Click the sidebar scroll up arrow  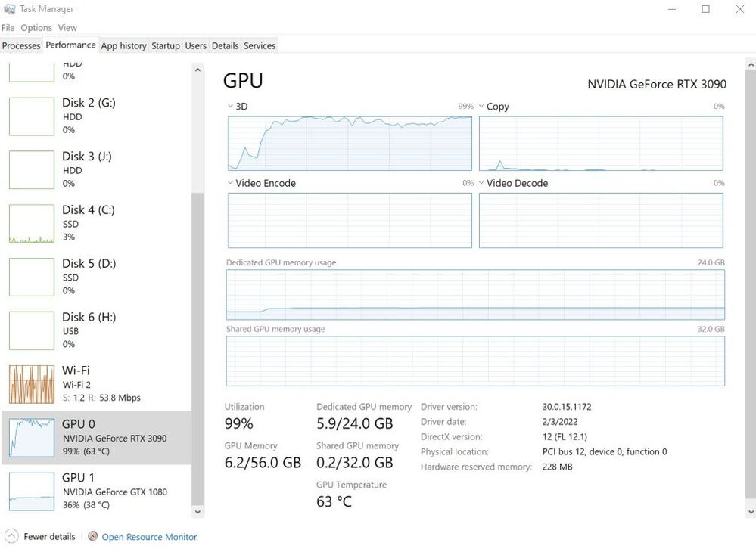[198, 70]
